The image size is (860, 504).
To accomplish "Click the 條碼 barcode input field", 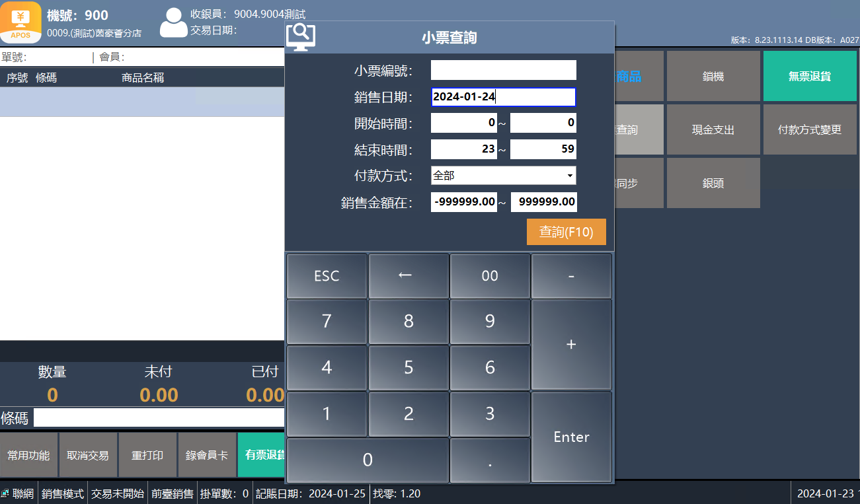I will pyautogui.click(x=159, y=418).
